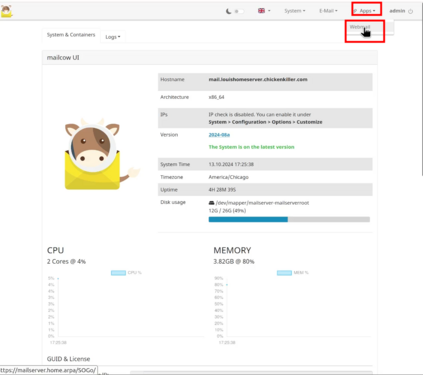This screenshot has height=375, width=423.
Task: Click the power logout icon beside admin
Action: point(410,11)
